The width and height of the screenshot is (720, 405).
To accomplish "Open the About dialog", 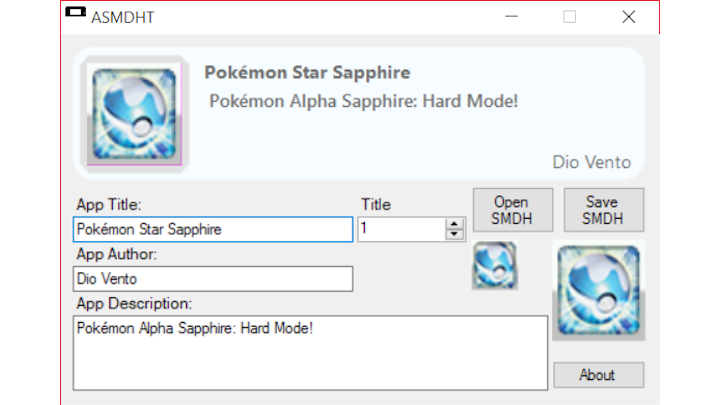I will 598,375.
